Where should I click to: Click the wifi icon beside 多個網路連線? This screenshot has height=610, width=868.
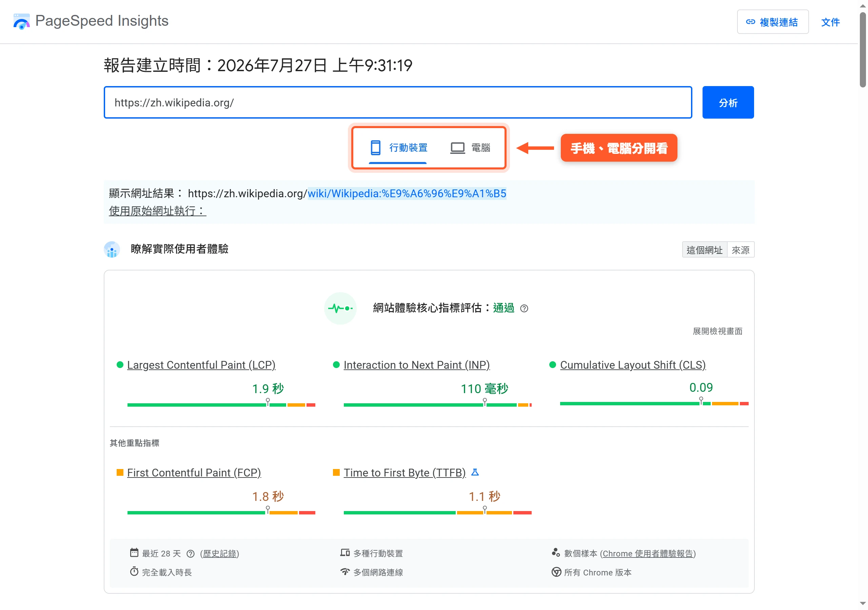[x=345, y=571]
